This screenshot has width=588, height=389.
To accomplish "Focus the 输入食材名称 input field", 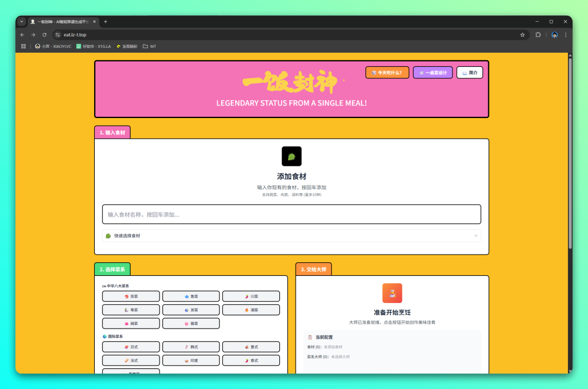I will [x=291, y=214].
